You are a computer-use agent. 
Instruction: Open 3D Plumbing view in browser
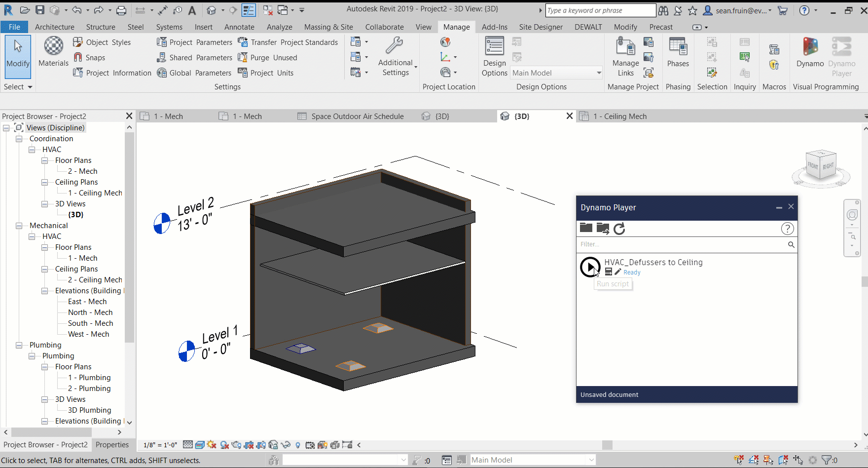click(x=89, y=410)
